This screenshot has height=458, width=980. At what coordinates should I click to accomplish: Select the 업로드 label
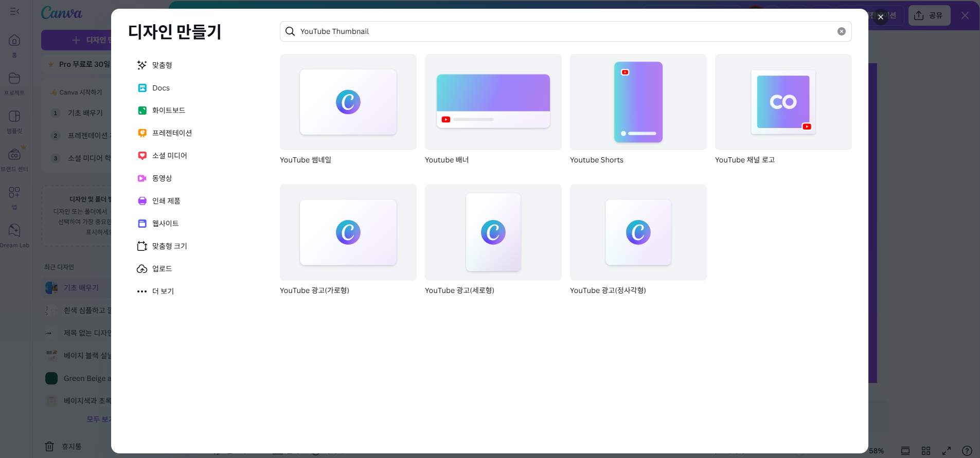click(x=162, y=269)
